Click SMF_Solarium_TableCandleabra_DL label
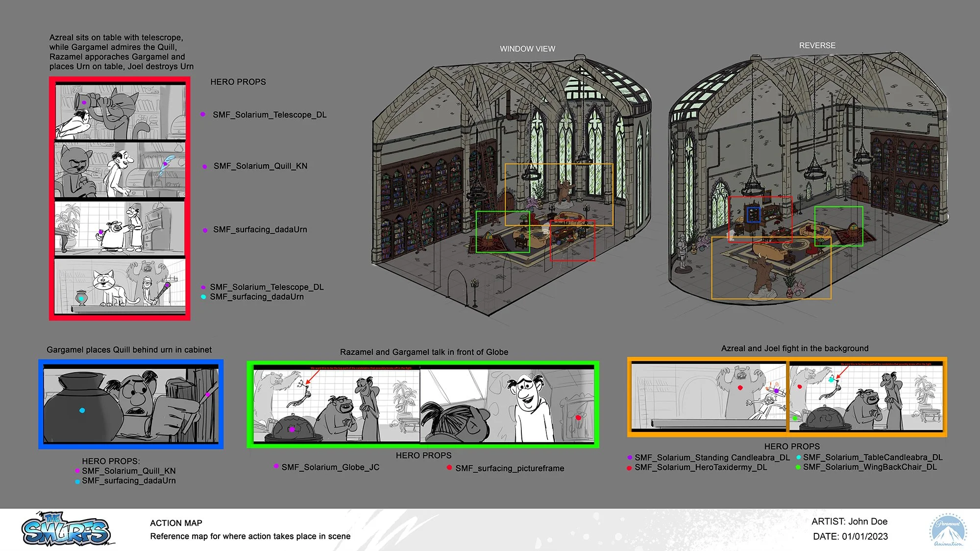The width and height of the screenshot is (980, 551). pyautogui.click(x=873, y=457)
